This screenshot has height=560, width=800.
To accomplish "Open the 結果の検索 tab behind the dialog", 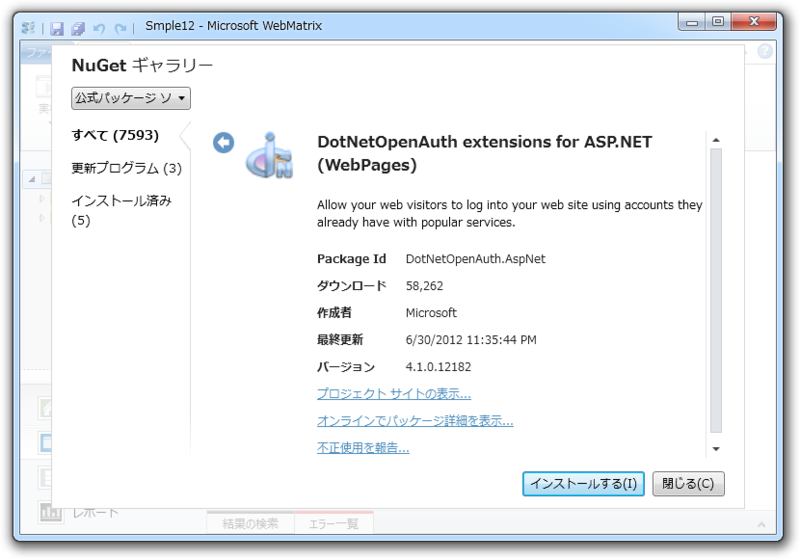I will tap(251, 523).
